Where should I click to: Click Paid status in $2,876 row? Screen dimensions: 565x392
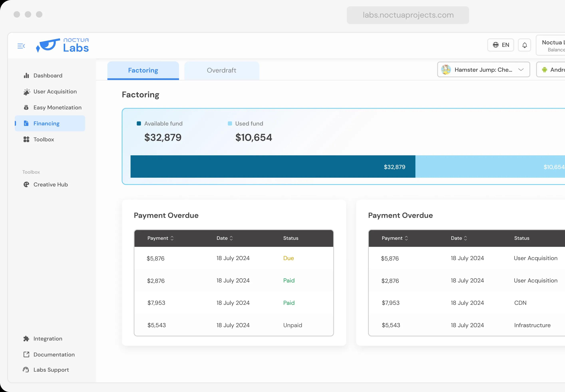pos(289,280)
